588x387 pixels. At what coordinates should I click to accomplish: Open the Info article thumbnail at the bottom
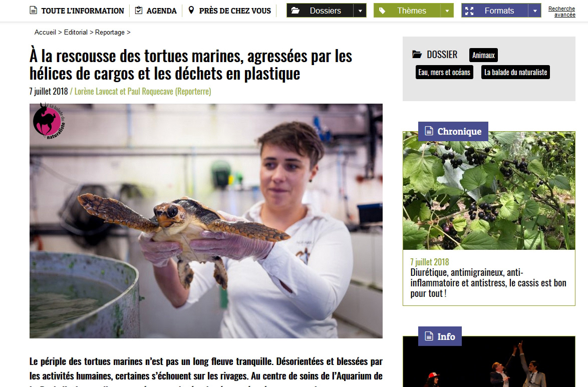(489, 361)
